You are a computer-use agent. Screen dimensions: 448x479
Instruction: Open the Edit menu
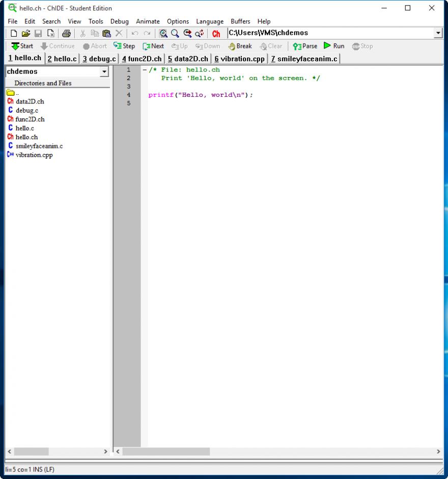click(x=30, y=21)
